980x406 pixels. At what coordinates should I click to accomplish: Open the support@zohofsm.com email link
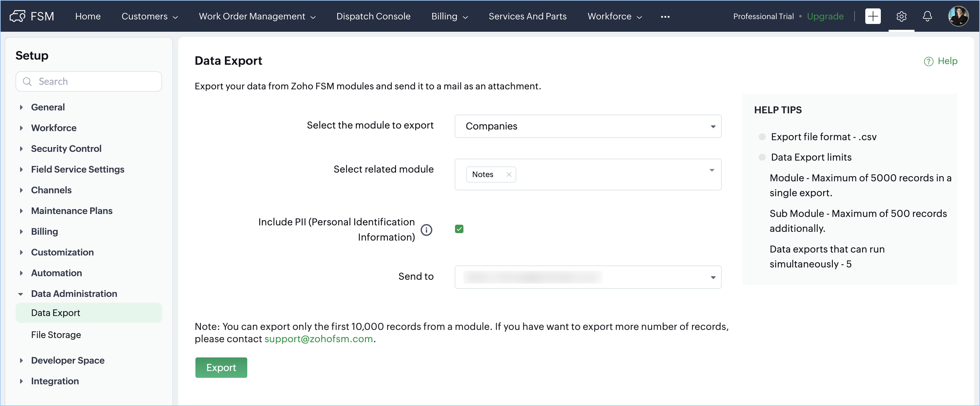[x=318, y=339]
